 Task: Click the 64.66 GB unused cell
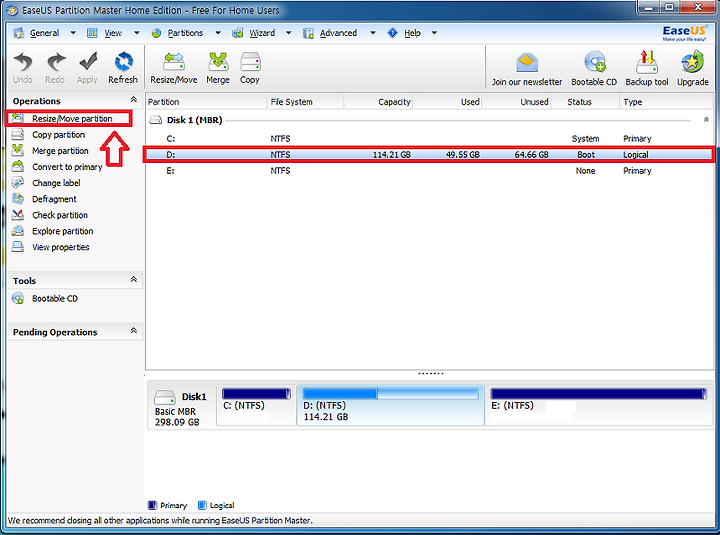point(531,155)
